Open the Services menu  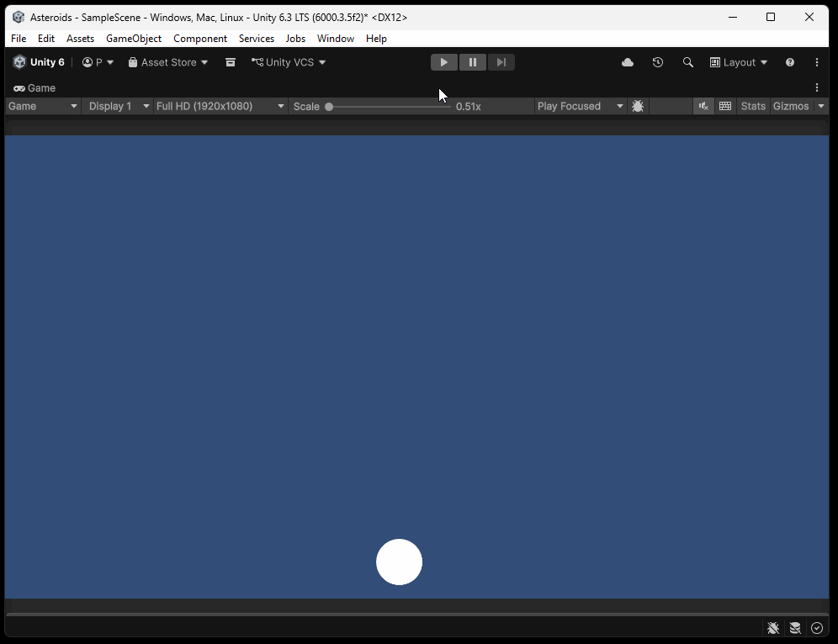pos(257,39)
